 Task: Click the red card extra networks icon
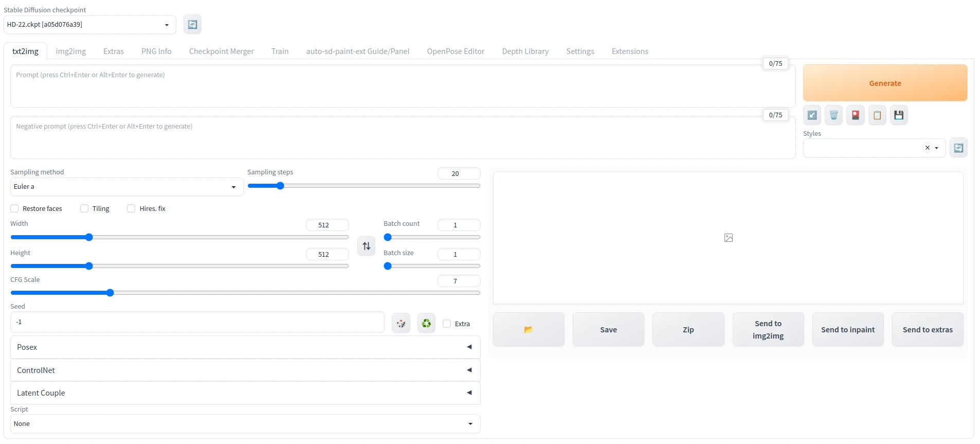click(x=855, y=115)
